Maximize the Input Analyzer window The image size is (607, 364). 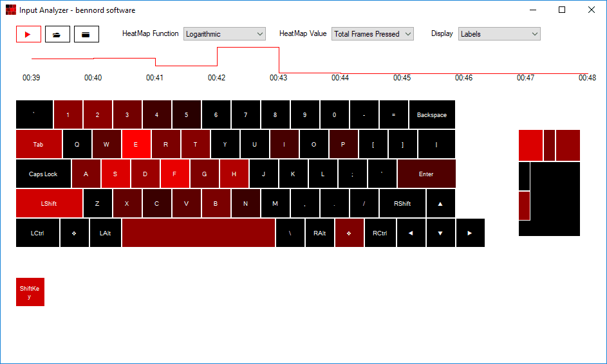[x=562, y=10]
